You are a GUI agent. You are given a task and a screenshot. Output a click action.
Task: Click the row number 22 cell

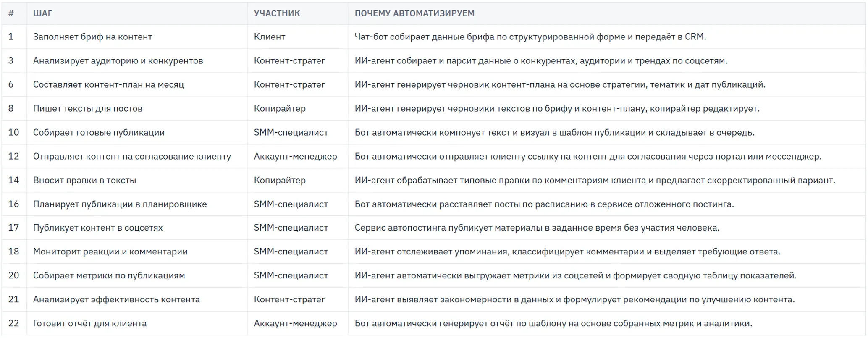[14, 323]
